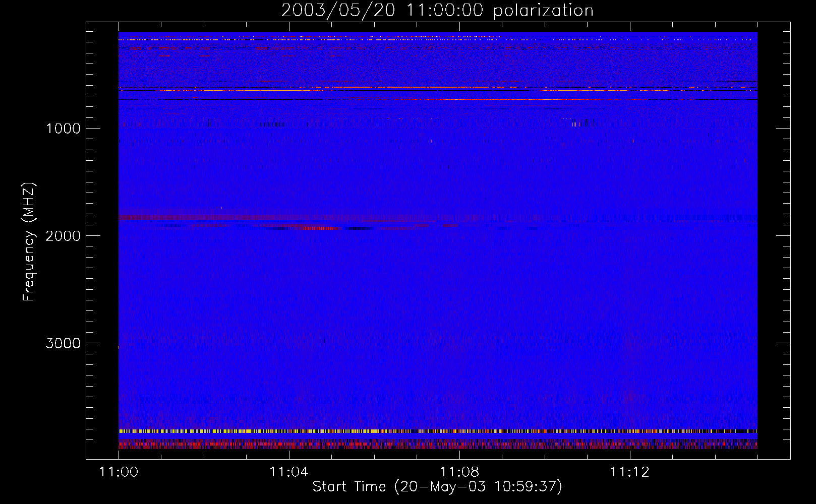
Task: Click the '3000' frequency tick label
Action: point(63,343)
